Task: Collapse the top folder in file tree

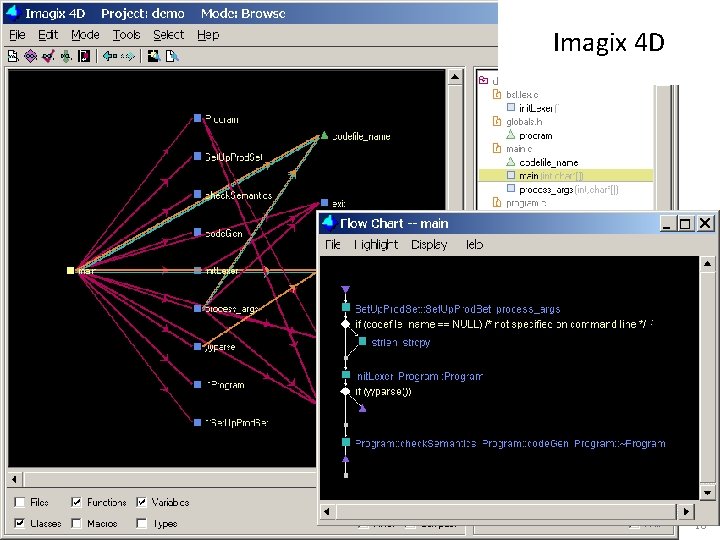Action: (483, 80)
